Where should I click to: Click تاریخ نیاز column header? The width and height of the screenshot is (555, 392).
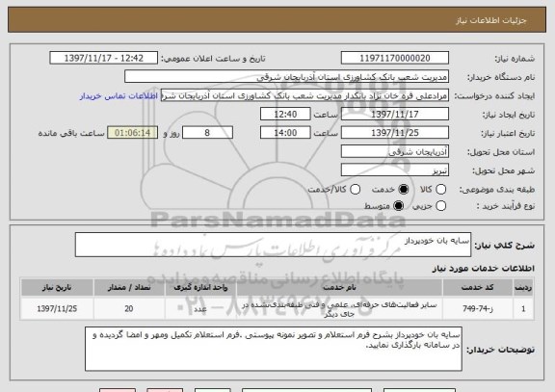coord(57,288)
